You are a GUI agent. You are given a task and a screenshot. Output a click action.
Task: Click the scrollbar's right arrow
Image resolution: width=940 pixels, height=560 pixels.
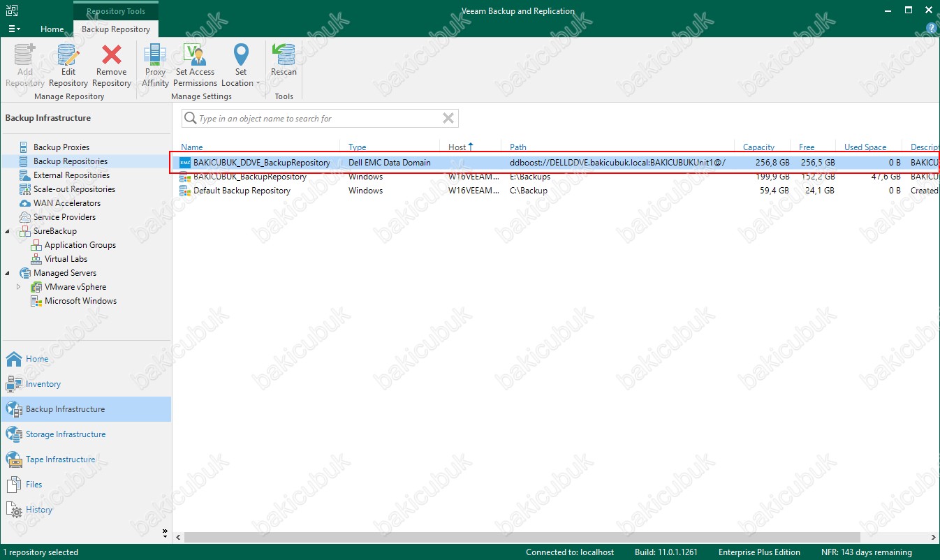coord(934,538)
